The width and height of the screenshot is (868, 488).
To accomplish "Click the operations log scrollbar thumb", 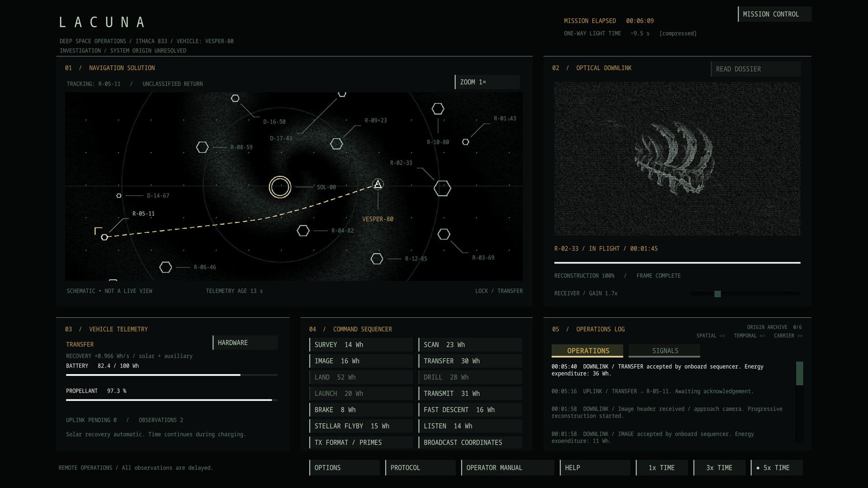I will 799,373.
